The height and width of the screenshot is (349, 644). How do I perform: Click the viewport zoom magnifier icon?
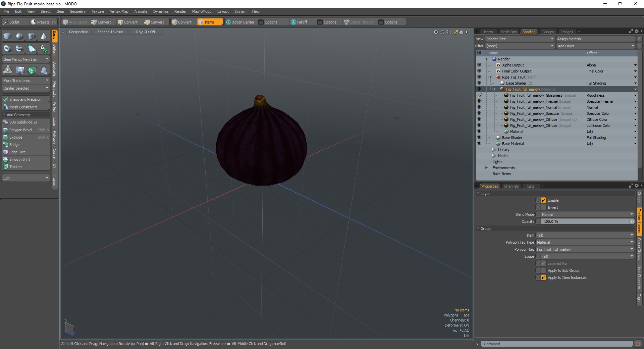(449, 32)
